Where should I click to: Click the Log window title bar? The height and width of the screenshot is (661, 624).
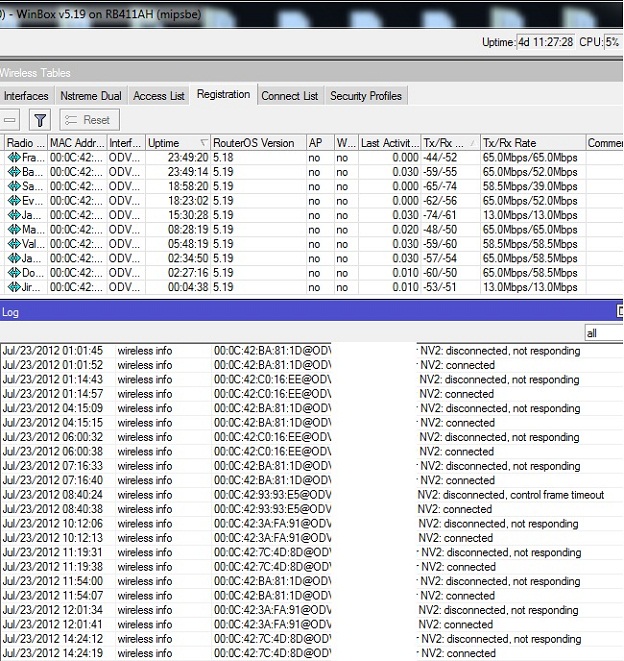(x=312, y=312)
